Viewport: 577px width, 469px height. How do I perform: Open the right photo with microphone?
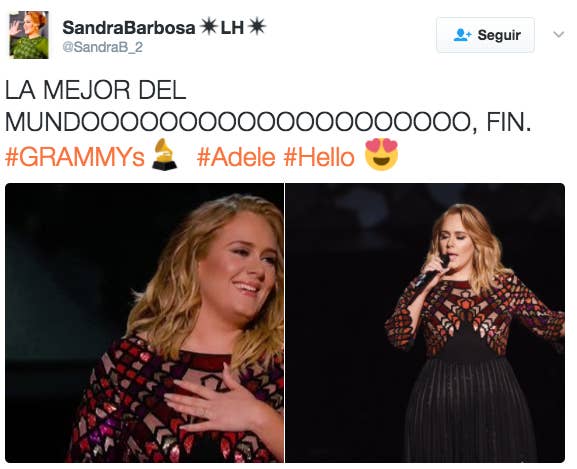pyautogui.click(x=425, y=323)
